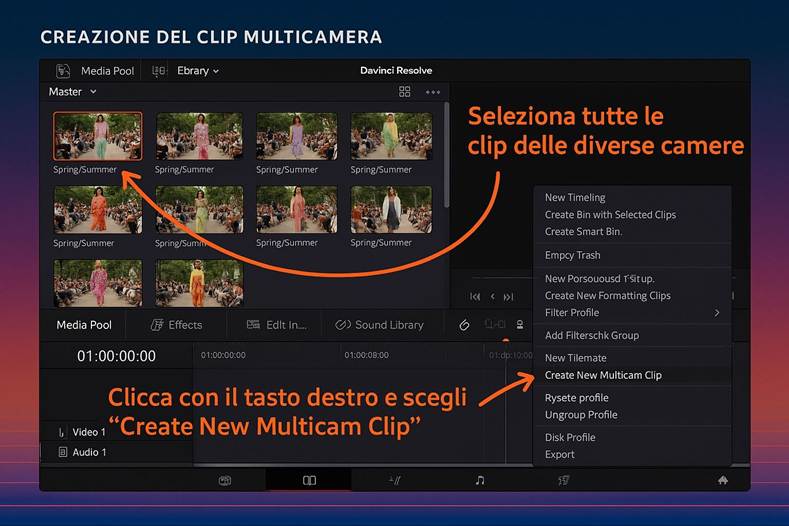Open the Media page from bottom bar

pos(225,481)
